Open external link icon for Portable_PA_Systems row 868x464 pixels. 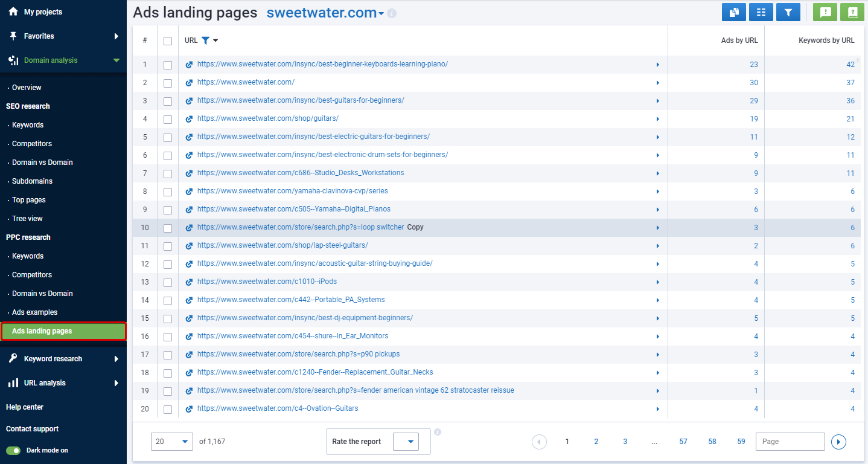[189, 300]
